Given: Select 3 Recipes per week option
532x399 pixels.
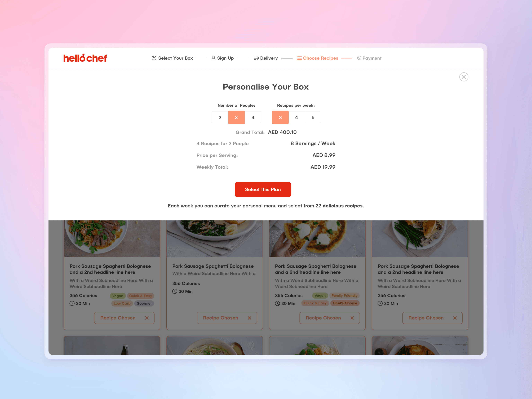Looking at the screenshot, I should click(x=280, y=117).
